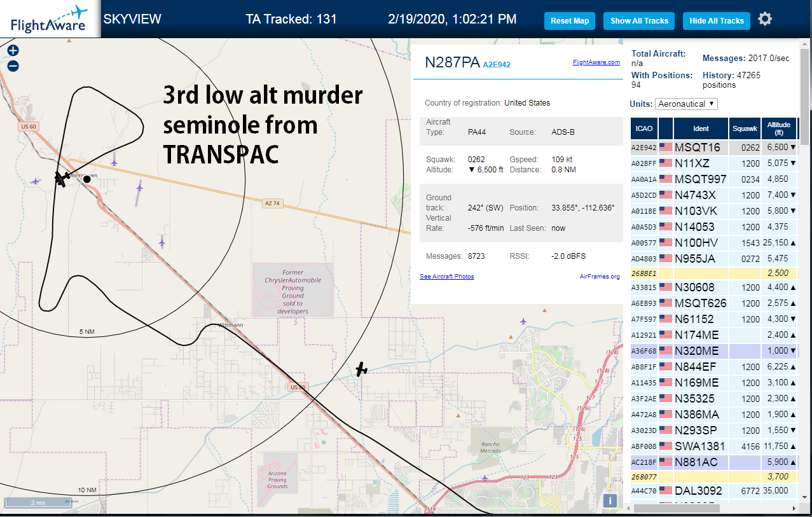This screenshot has width=812, height=517.
Task: Click the FlightAware logo
Action: coord(50,18)
